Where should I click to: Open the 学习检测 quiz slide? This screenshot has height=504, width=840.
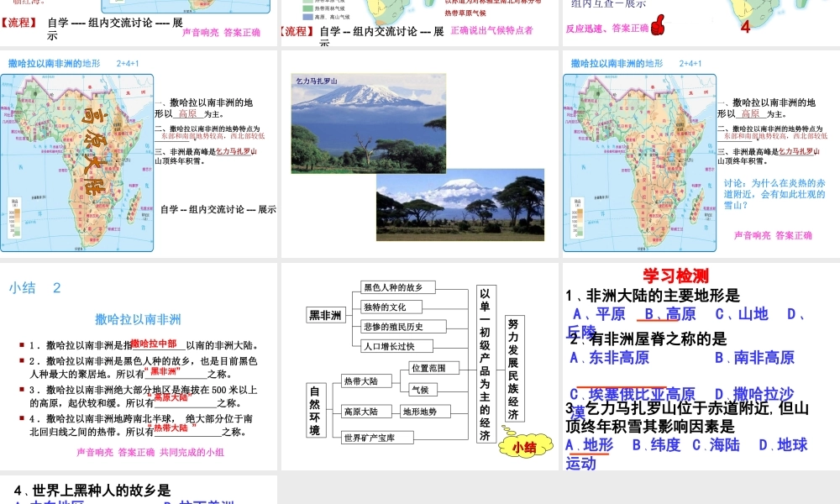click(x=701, y=366)
